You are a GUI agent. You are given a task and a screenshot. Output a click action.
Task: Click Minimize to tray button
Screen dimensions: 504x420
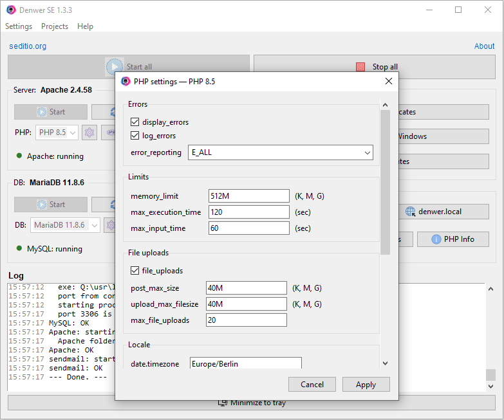[x=252, y=403]
